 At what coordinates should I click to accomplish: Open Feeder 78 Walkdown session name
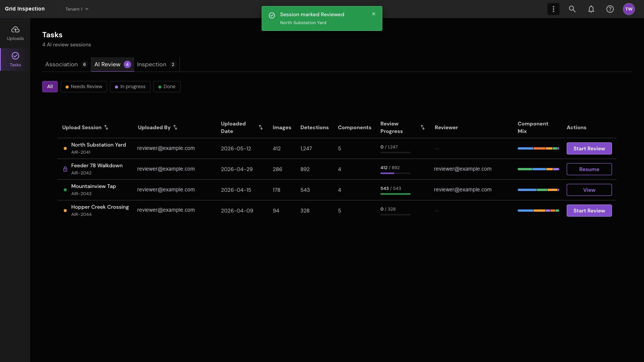pyautogui.click(x=97, y=165)
